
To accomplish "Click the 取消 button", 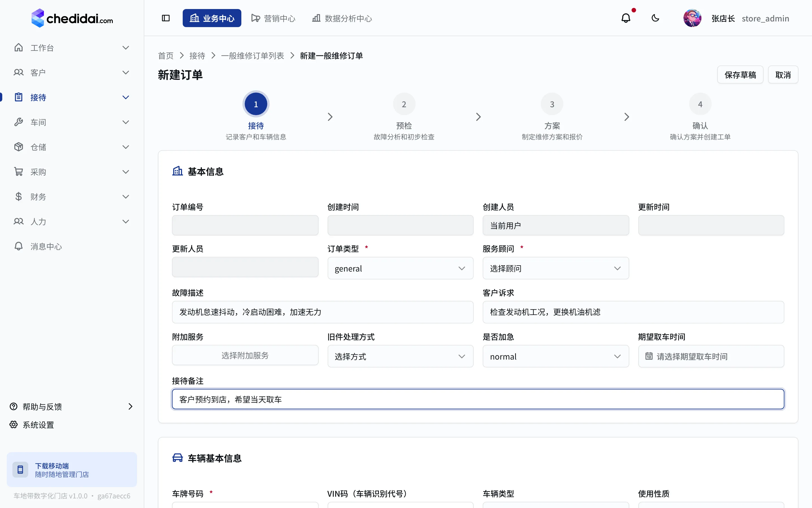I will pos(783,75).
